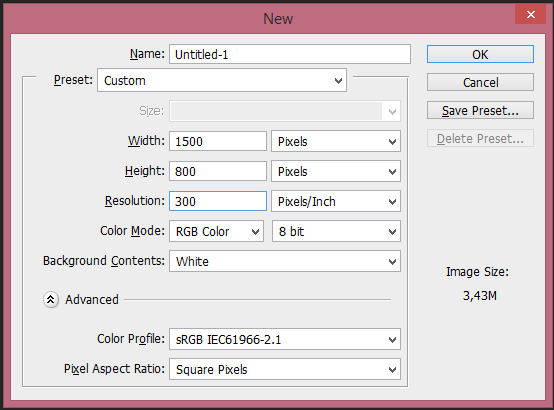Viewport: 554px width, 410px height.
Task: Click the Background Contents label
Action: tap(104, 261)
